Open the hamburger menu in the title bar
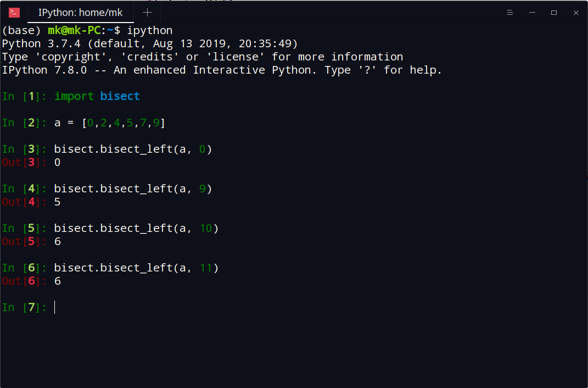 510,13
